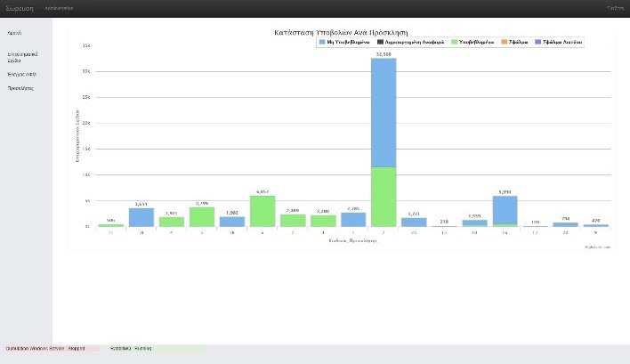Click the blue bar labeled 3,659

pos(141,217)
